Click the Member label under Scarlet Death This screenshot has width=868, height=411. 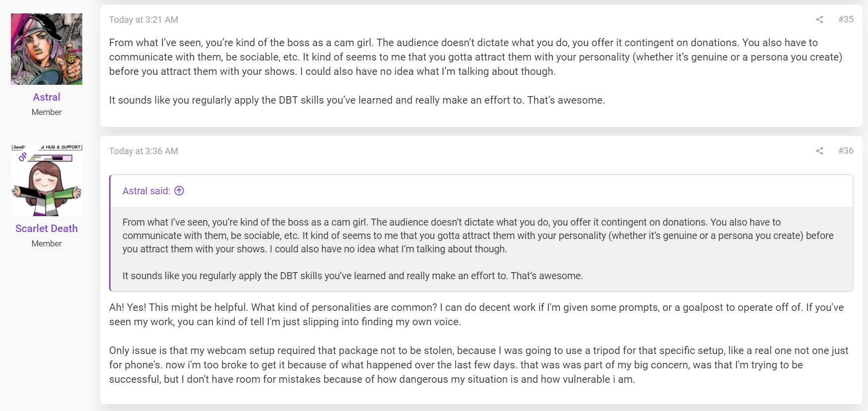(x=47, y=243)
